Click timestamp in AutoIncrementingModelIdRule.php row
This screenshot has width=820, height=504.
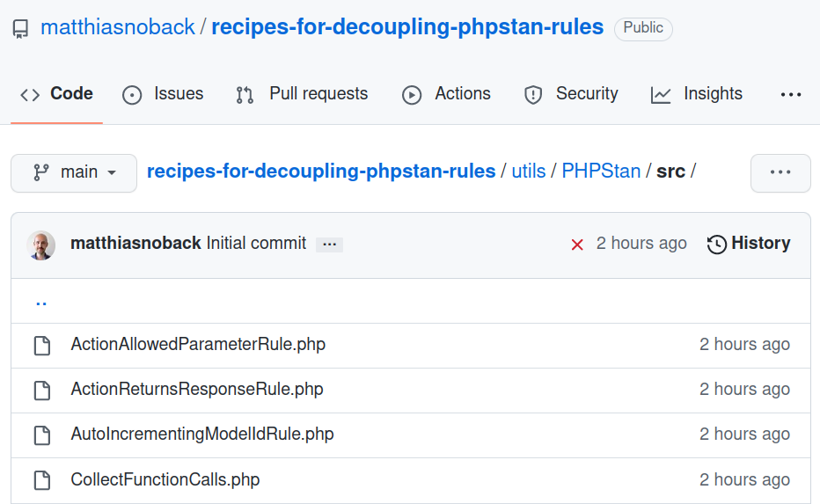tap(744, 435)
